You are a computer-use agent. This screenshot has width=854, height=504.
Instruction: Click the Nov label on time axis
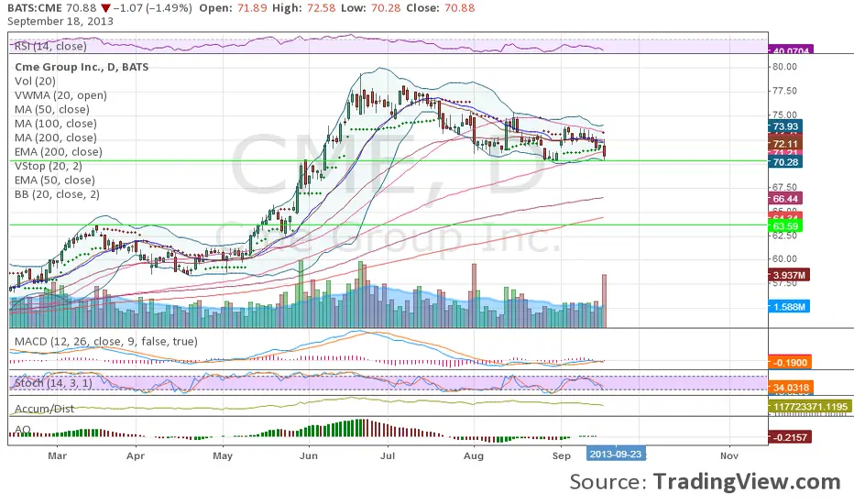(x=728, y=455)
